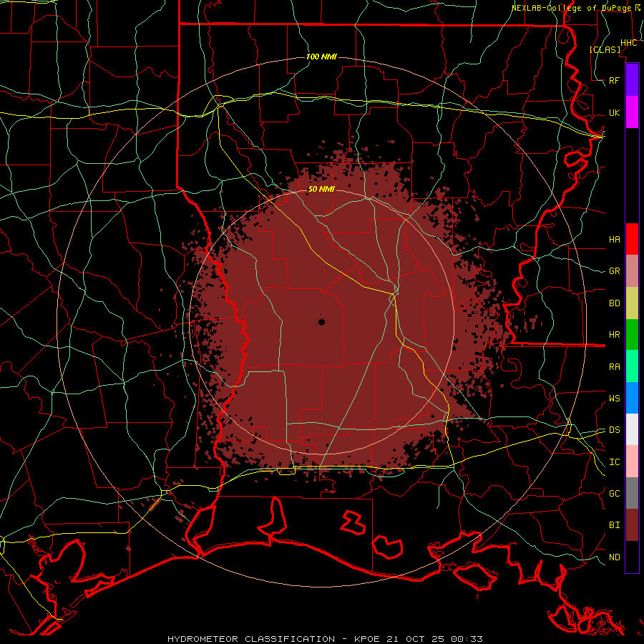Click the black radar site dot at center
Screen dimensions: 644x644
point(321,322)
